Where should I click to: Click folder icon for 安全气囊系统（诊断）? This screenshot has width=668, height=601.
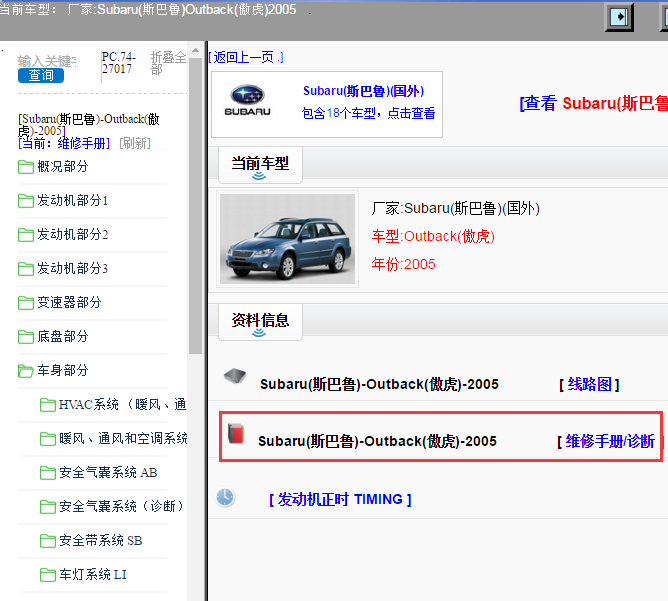coord(47,507)
